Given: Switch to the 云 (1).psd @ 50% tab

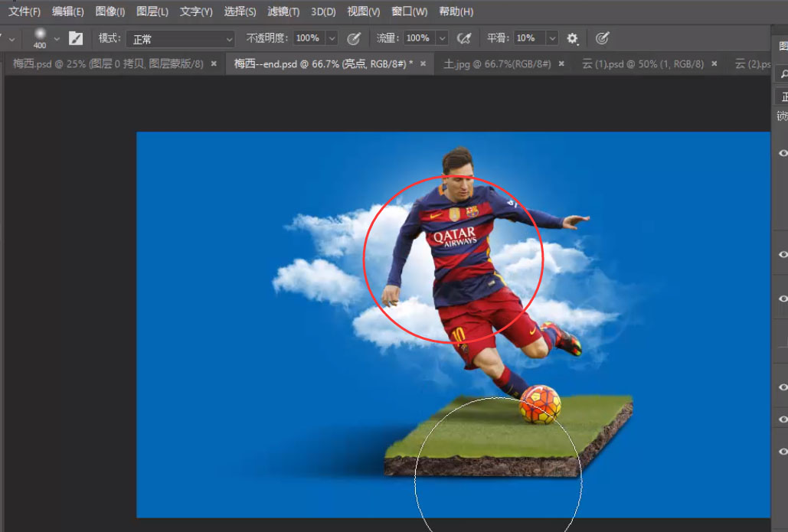Looking at the screenshot, I should 642,64.
